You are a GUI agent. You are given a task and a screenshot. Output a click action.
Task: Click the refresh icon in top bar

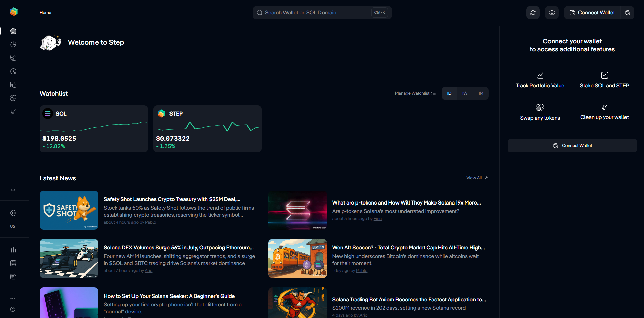533,13
